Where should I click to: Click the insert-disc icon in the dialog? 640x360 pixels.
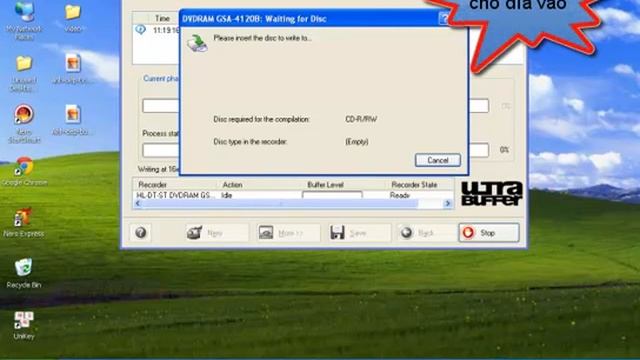[x=198, y=43]
